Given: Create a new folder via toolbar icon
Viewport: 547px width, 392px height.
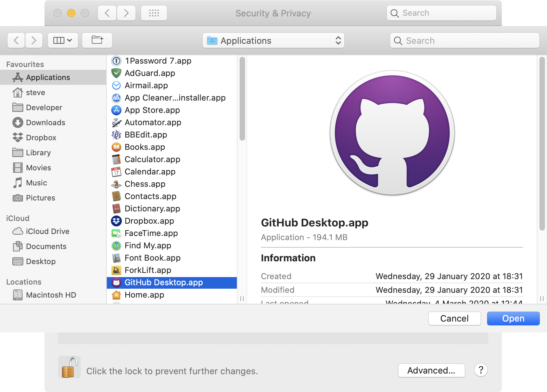Looking at the screenshot, I should pyautogui.click(x=97, y=40).
